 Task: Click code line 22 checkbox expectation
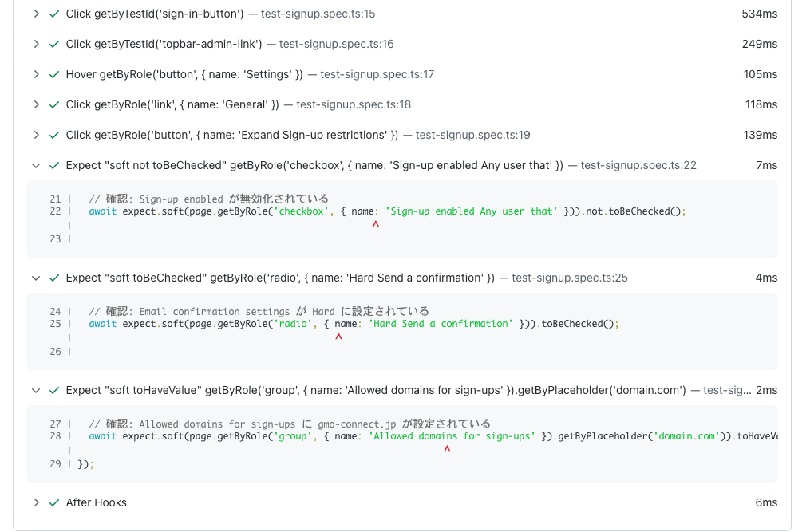[387, 211]
